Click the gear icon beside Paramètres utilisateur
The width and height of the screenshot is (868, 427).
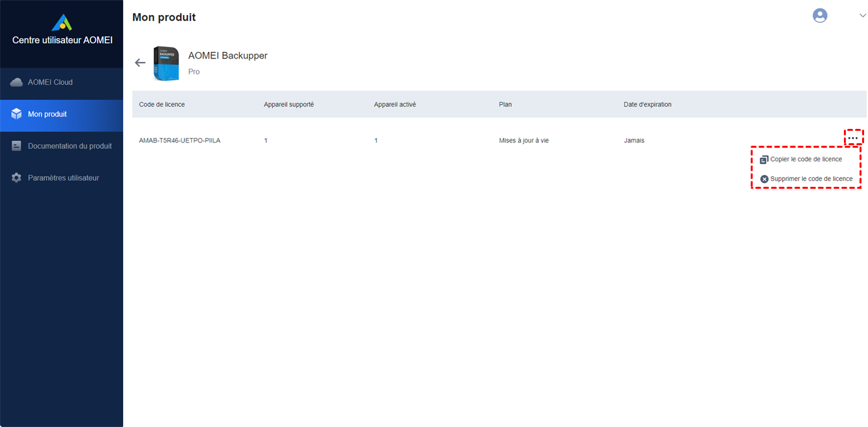click(16, 178)
